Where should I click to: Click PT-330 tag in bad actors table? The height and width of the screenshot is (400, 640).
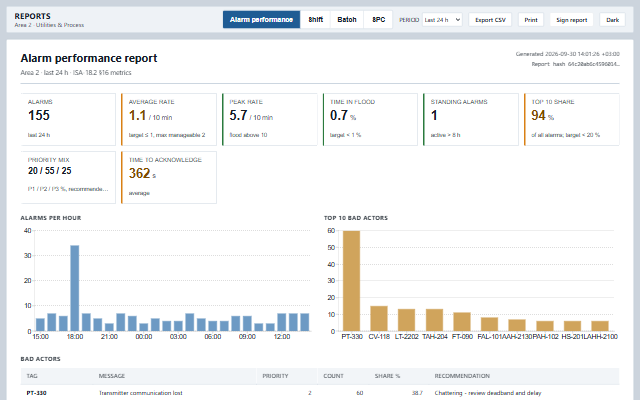point(37,393)
